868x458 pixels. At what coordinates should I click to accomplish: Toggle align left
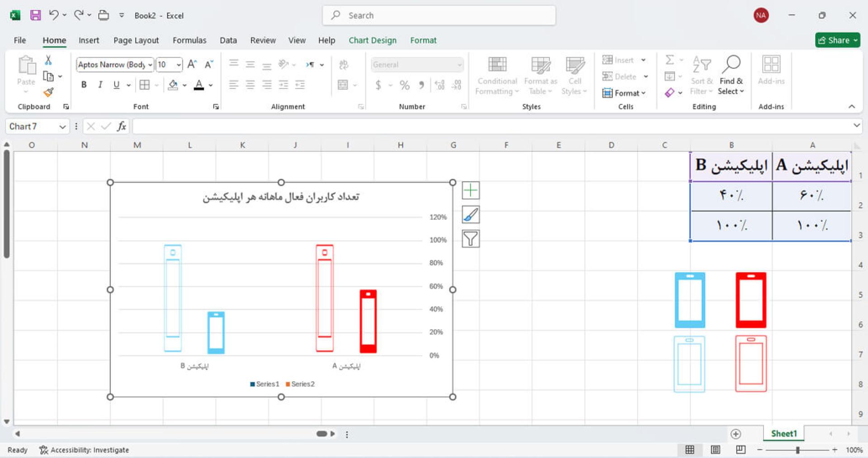click(x=234, y=85)
